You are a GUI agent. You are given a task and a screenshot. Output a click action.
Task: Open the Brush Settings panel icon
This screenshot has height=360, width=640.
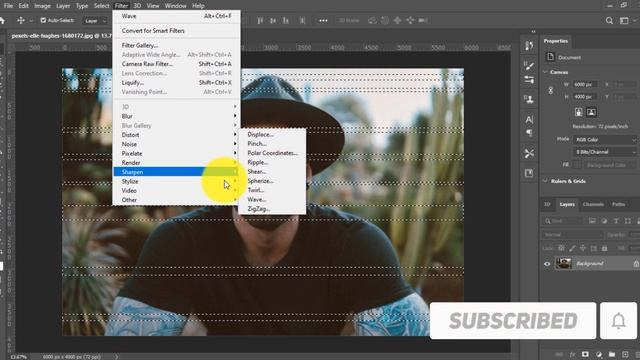[529, 79]
